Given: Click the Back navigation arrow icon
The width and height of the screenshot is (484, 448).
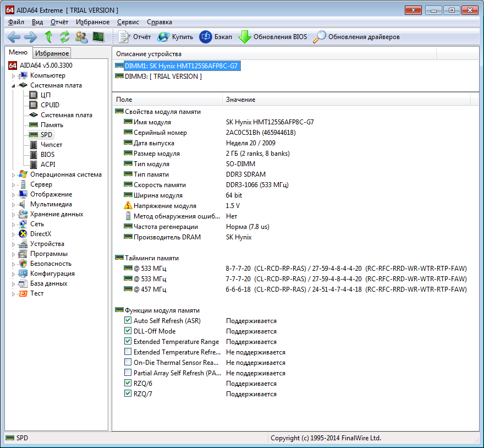Looking at the screenshot, I should (x=14, y=37).
